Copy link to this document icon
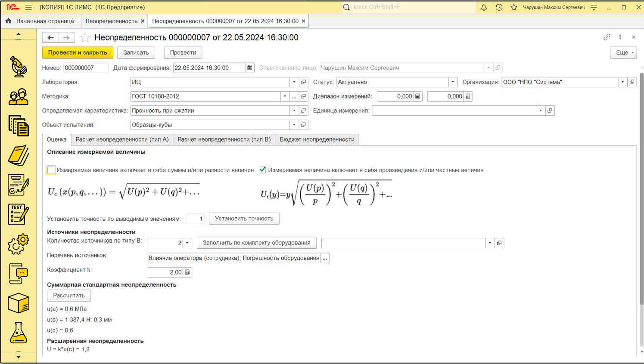This screenshot has width=644, height=364. (x=607, y=37)
